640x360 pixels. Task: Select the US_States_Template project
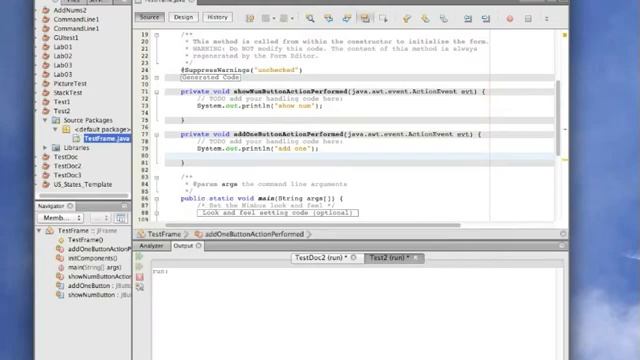click(83, 184)
